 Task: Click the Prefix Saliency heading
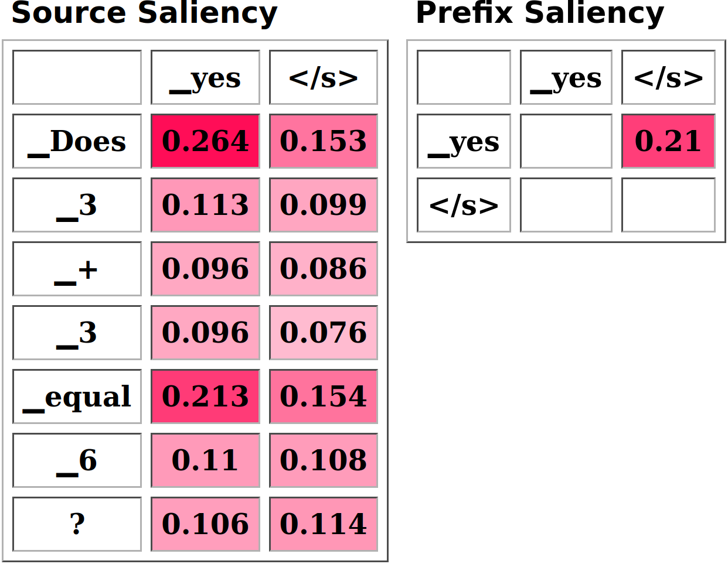pyautogui.click(x=540, y=13)
